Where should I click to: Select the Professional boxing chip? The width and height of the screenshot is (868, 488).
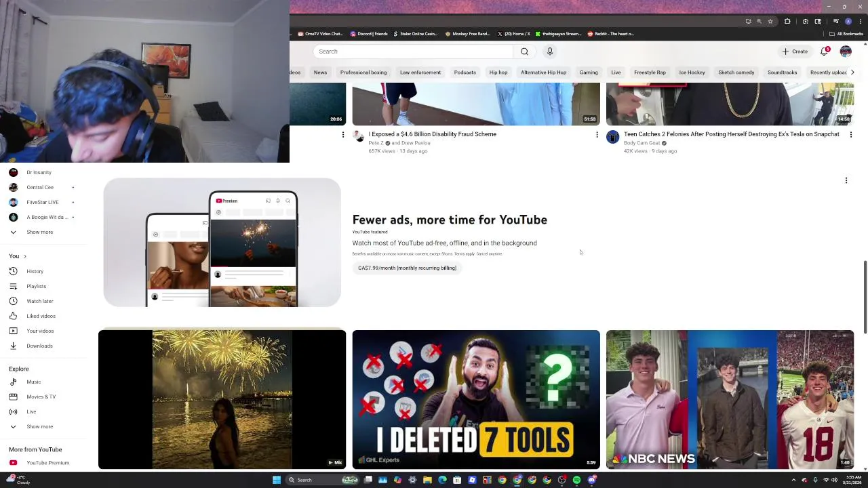[363, 72]
